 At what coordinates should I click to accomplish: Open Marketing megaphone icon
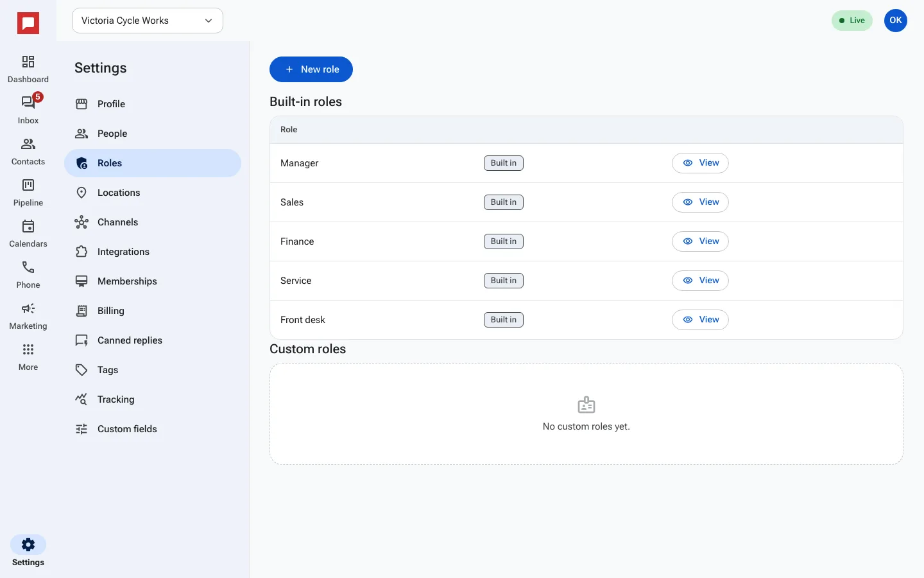(28, 308)
